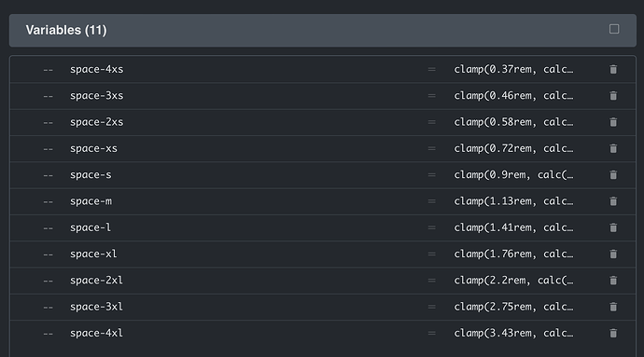Delete the space-s variable
This screenshot has height=357, width=644.
613,175
